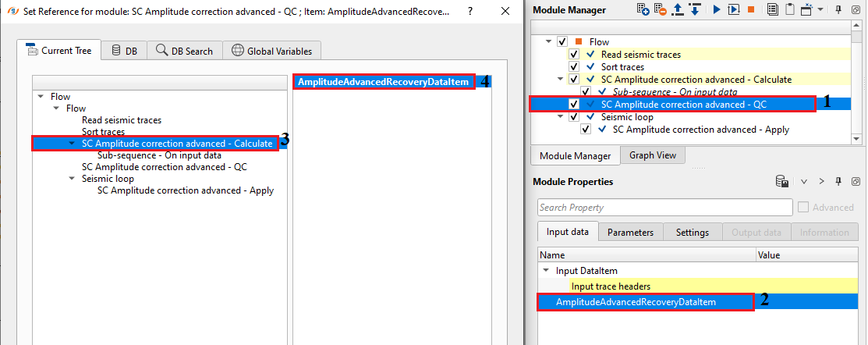Click the Name column header
This screenshot has height=345, width=868.
click(x=647, y=255)
